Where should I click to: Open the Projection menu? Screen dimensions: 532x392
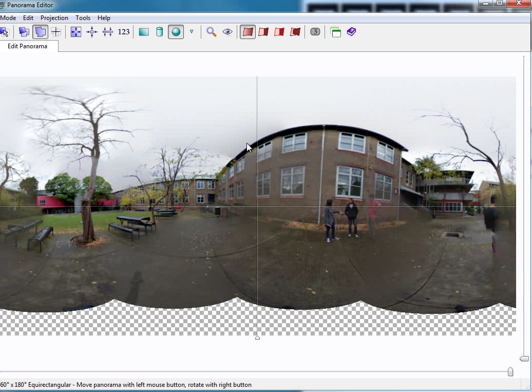click(54, 18)
